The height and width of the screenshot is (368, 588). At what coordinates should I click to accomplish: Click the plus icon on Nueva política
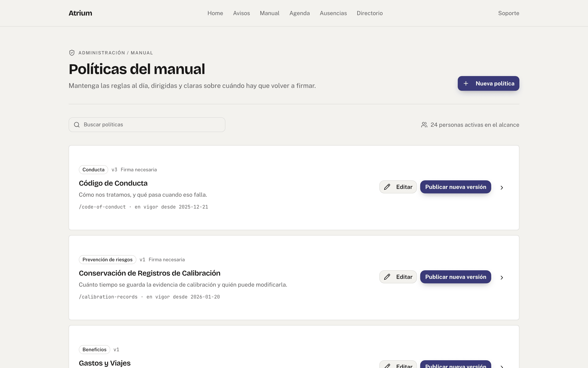[466, 83]
